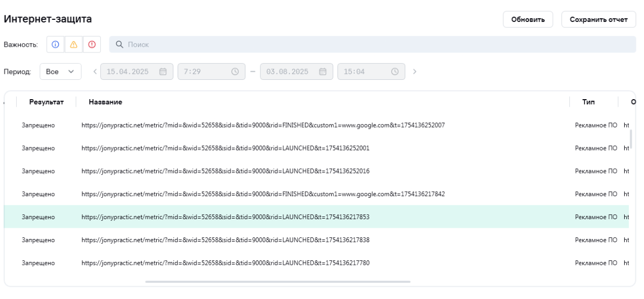Image resolution: width=644 pixels, height=299 pixels.
Task: Go to next period with right chevron
Action: pyautogui.click(x=414, y=71)
